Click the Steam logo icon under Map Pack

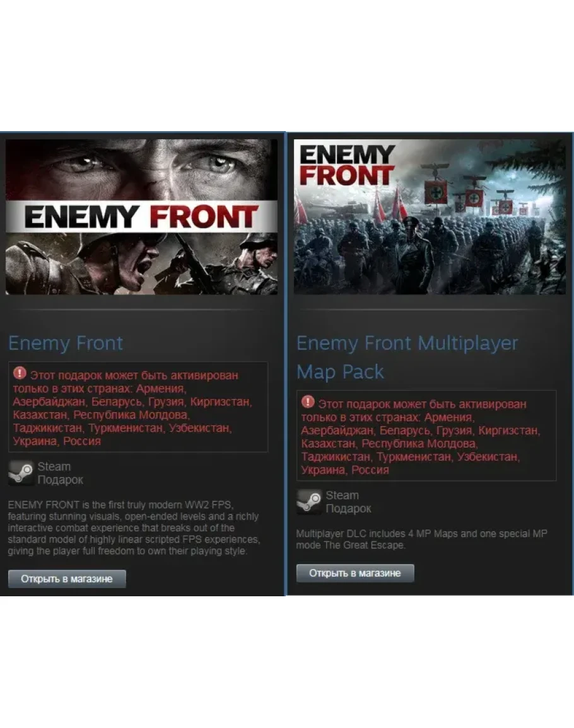coord(309,502)
